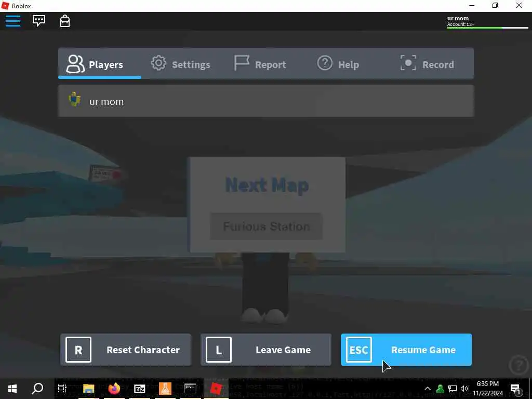Click the Roblox taskbar icon
The height and width of the screenshot is (399, 532).
[216, 389]
